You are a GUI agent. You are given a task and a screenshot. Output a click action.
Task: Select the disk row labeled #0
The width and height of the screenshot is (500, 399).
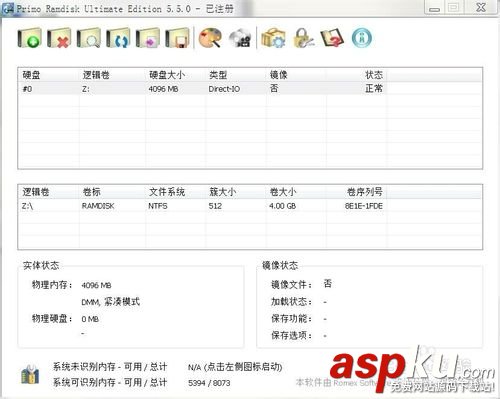pyautogui.click(x=250, y=89)
